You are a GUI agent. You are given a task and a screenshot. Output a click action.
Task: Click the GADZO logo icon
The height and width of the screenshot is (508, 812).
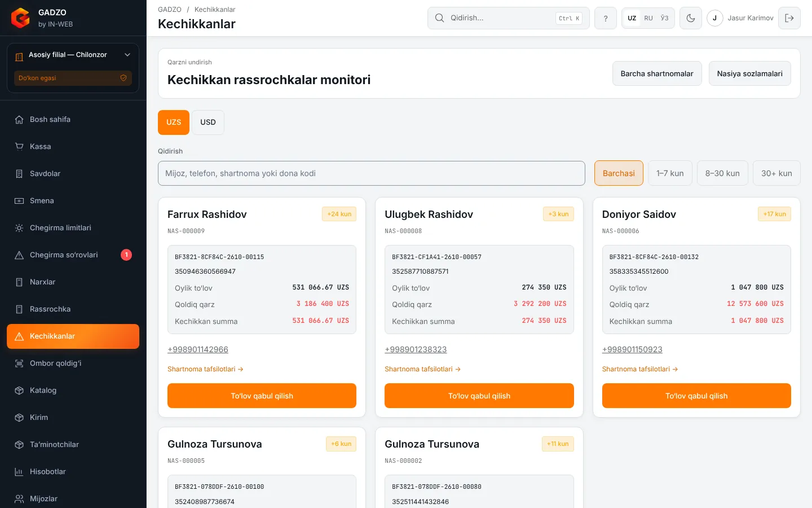[20, 18]
